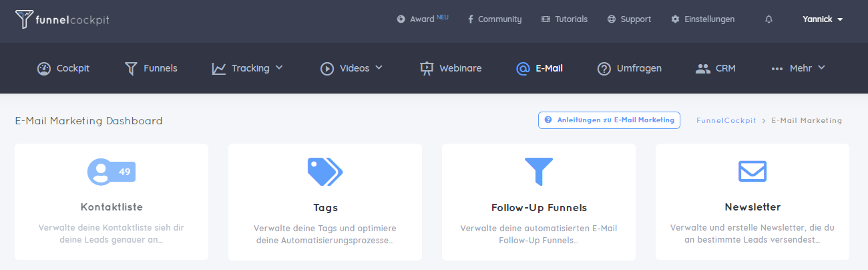Viewport: 868px width, 270px height.
Task: Click the Award medal icon
Action: pyautogui.click(x=401, y=19)
